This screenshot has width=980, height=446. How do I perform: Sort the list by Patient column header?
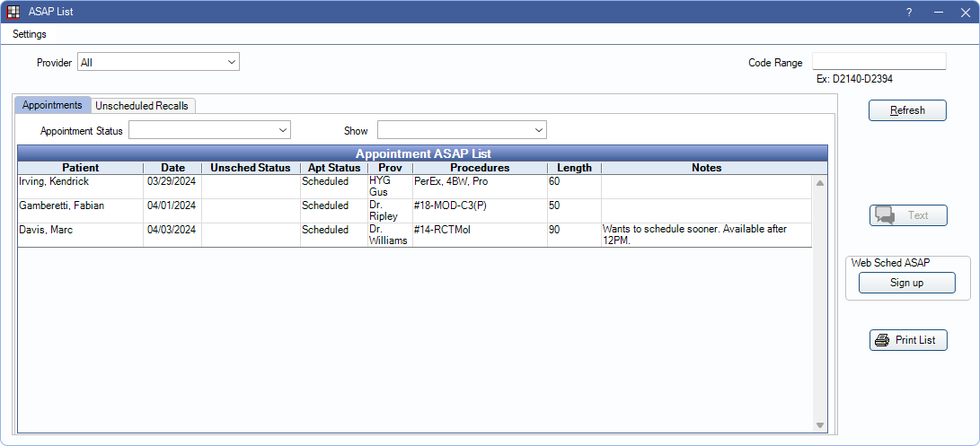80,168
